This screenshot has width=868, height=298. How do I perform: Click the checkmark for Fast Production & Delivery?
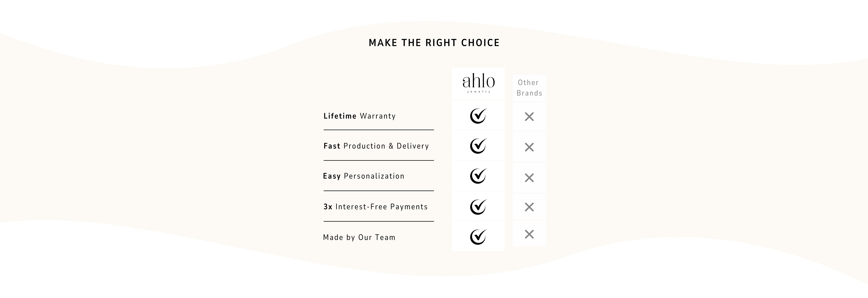coord(478,146)
